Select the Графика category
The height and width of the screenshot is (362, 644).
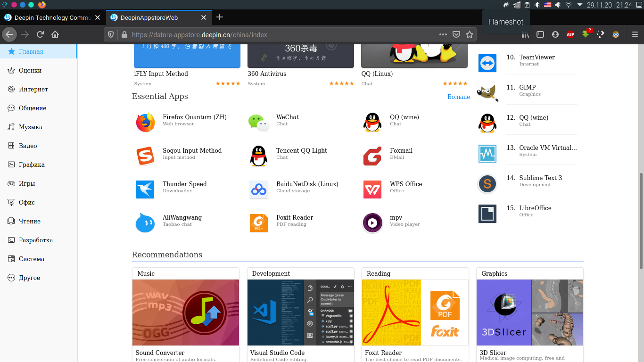[38, 165]
